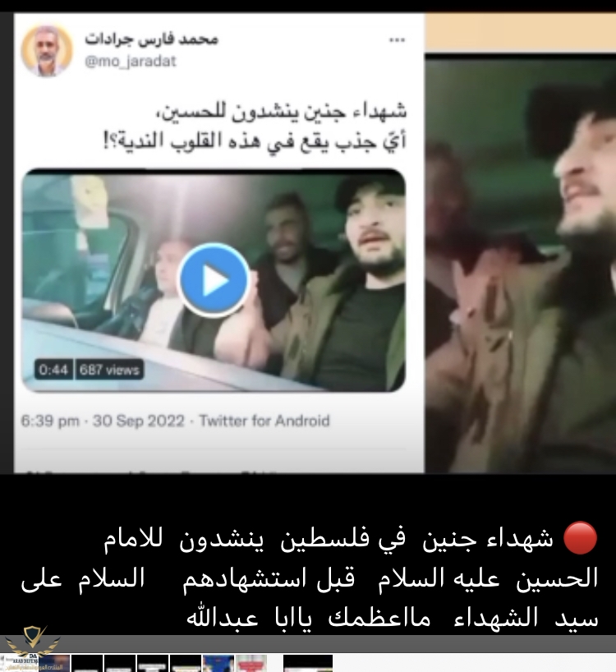
Task: Click the red circle emoji in the caption
Action: point(580,538)
